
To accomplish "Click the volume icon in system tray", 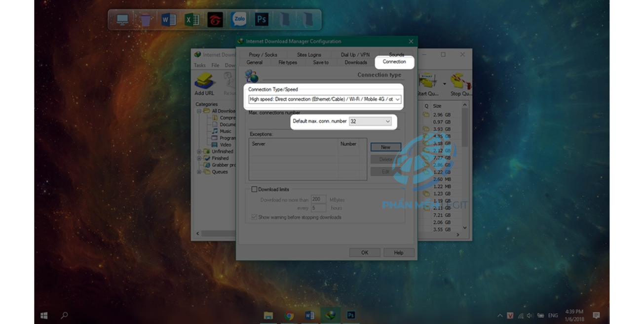I will (x=530, y=316).
